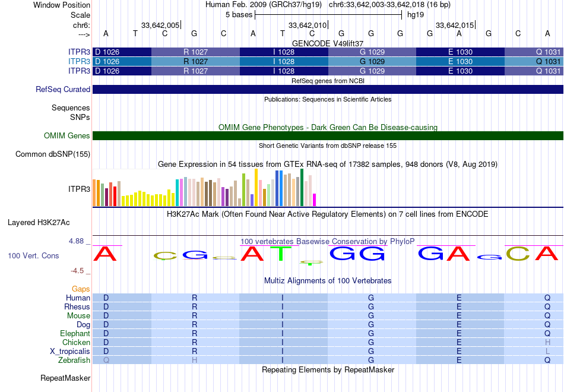Click the dark green OMIM Genes bar

328,135
